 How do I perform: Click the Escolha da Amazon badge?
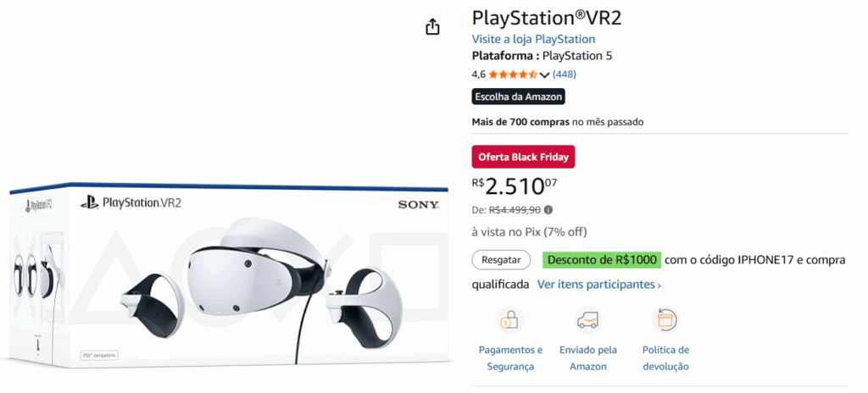pos(518,97)
